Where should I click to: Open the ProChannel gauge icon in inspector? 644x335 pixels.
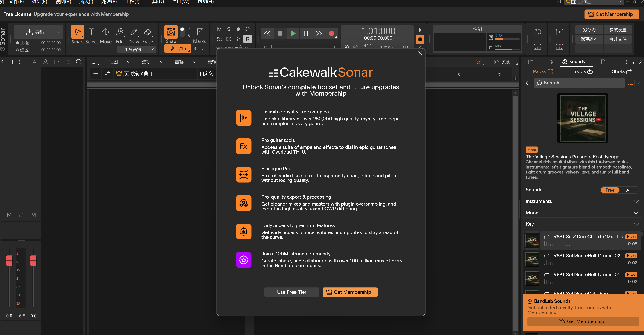78,62
